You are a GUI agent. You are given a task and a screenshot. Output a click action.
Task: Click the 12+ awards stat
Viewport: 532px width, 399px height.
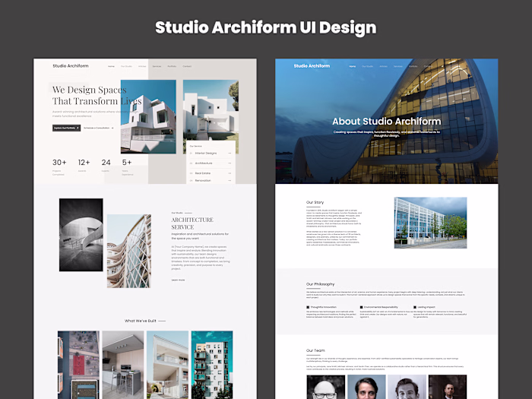(84, 166)
